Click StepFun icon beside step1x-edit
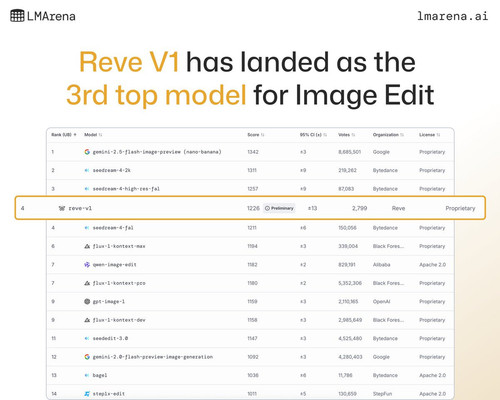The image size is (500, 400). [x=87, y=394]
